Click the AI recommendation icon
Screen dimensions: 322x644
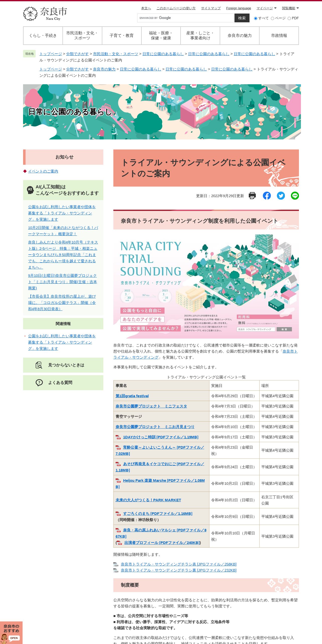30,190
